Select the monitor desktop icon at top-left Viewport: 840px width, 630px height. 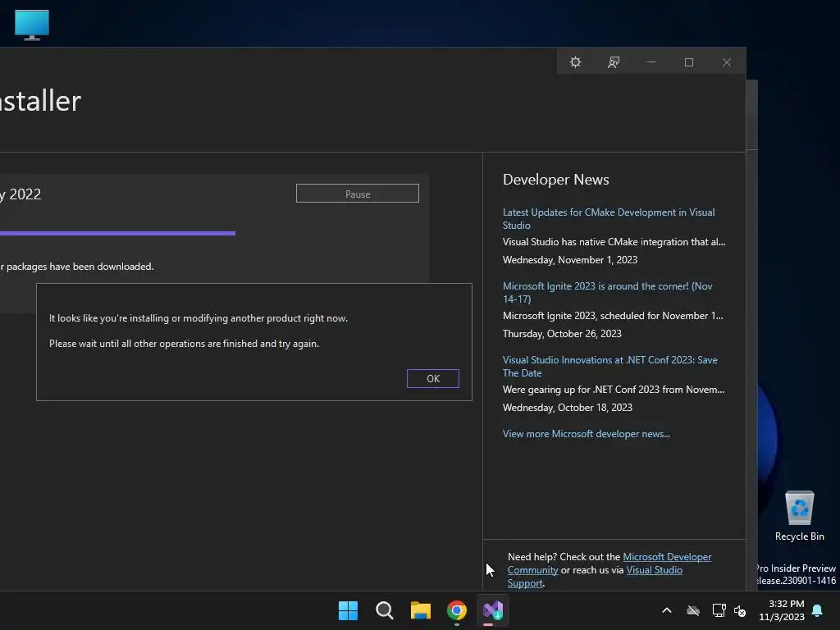(x=32, y=25)
